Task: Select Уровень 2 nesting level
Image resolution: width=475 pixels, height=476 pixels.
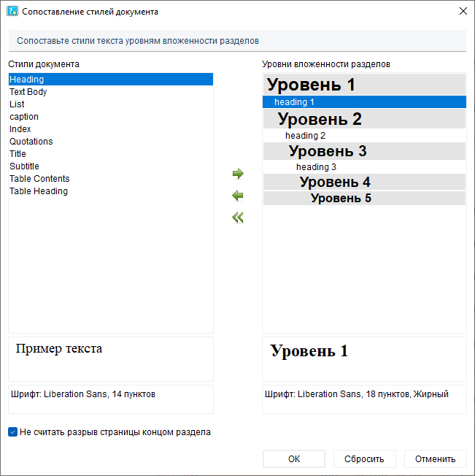Action: [x=320, y=119]
